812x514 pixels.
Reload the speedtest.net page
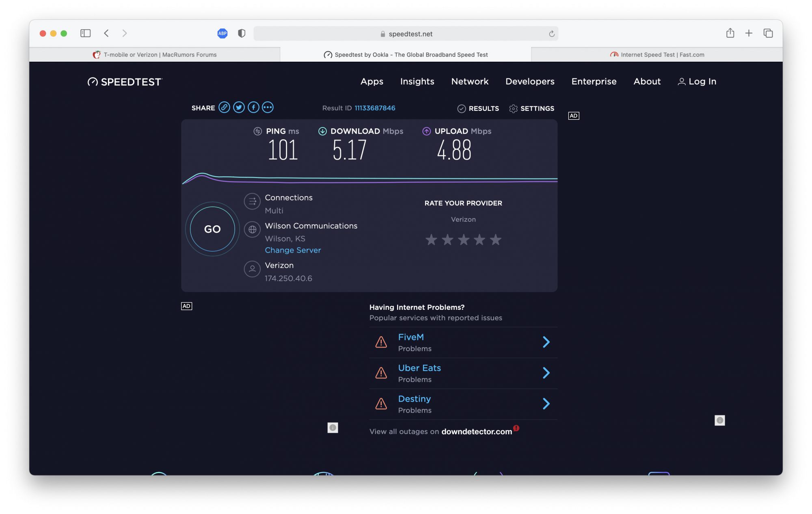552,34
